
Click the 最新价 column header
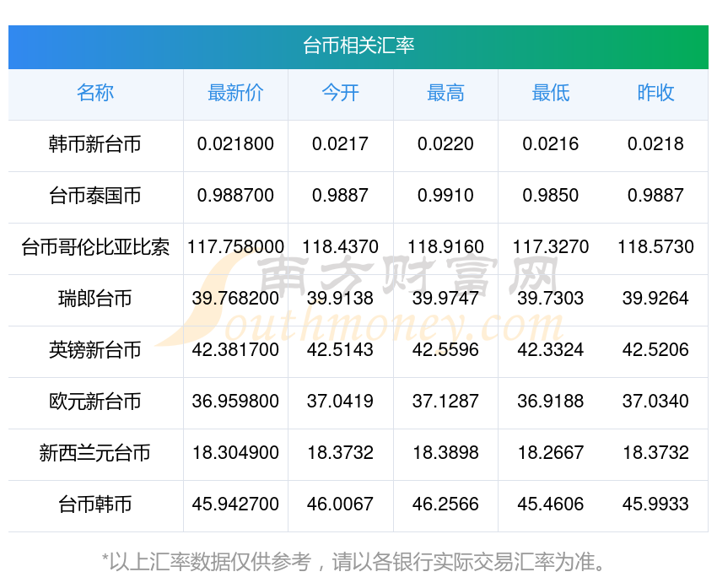coord(235,94)
